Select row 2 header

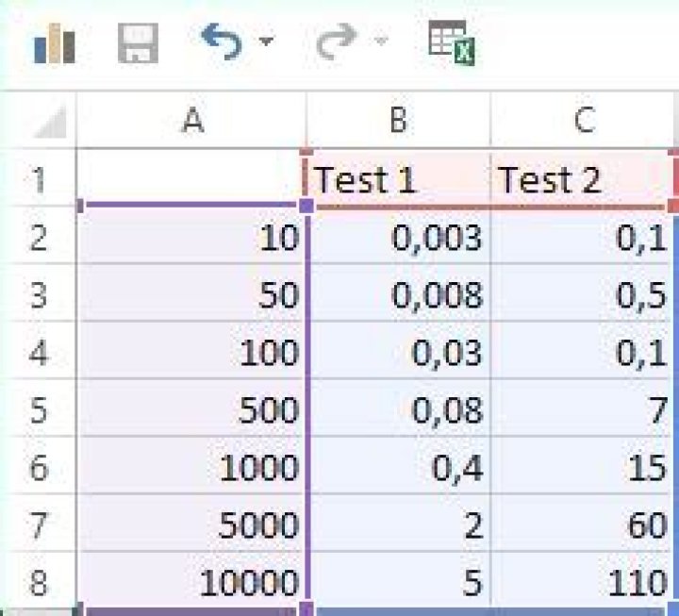[x=38, y=237]
